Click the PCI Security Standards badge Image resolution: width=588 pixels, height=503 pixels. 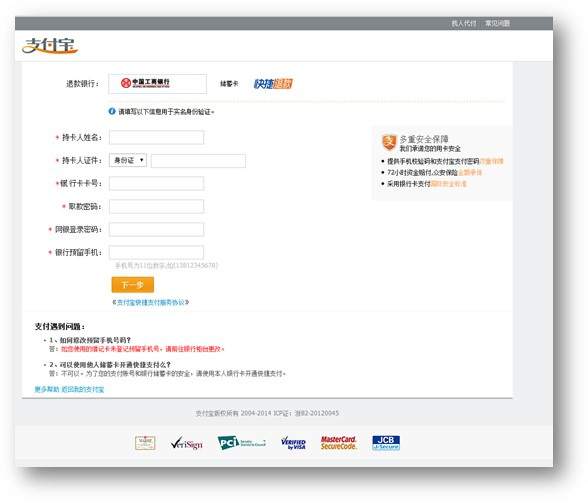tap(242, 443)
